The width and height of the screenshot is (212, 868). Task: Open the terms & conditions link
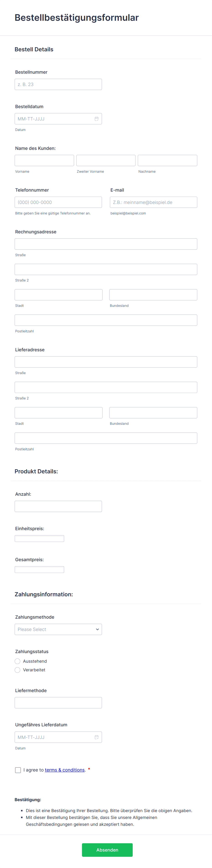click(65, 770)
